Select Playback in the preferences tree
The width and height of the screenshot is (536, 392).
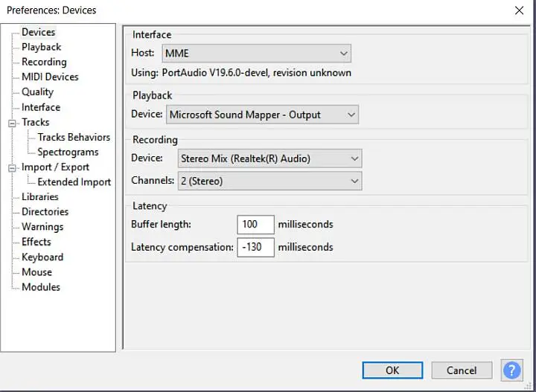[x=41, y=47]
